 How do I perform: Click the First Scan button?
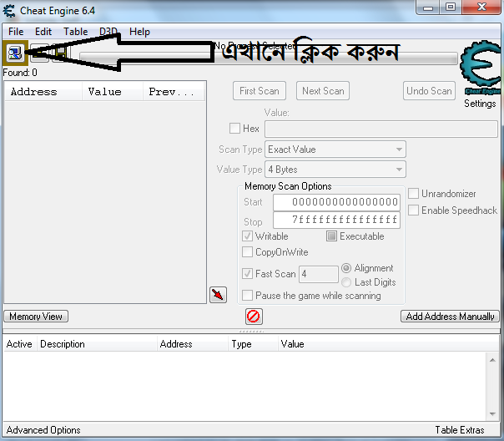click(x=260, y=91)
